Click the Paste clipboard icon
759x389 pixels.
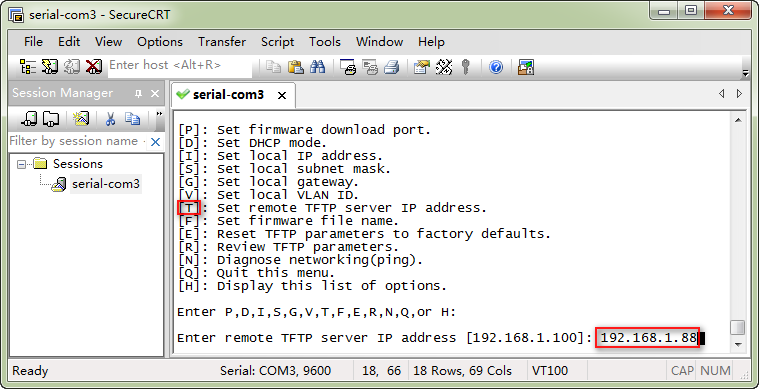click(296, 67)
